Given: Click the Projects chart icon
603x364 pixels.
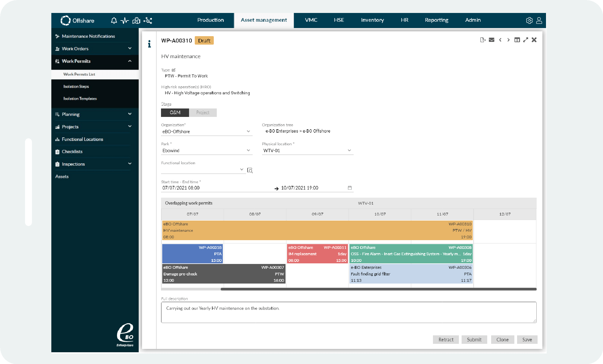Looking at the screenshot, I should coord(57,127).
